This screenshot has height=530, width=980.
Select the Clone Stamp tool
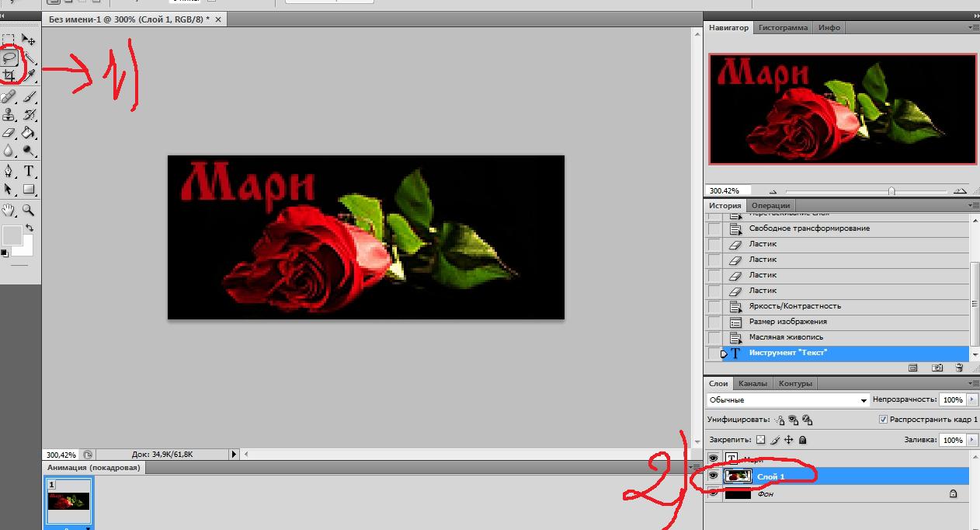tap(9, 115)
